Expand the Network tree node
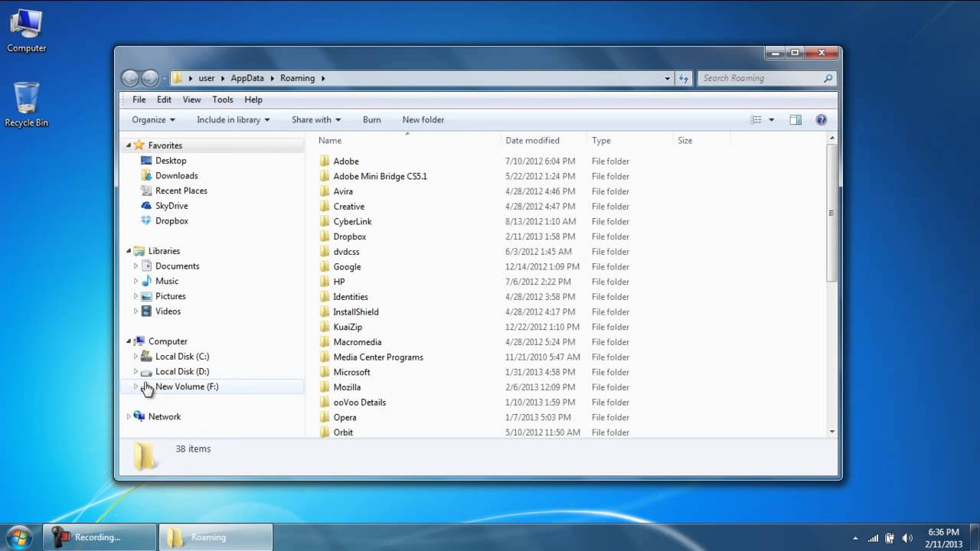Screen dimensions: 980x551 (x=129, y=416)
